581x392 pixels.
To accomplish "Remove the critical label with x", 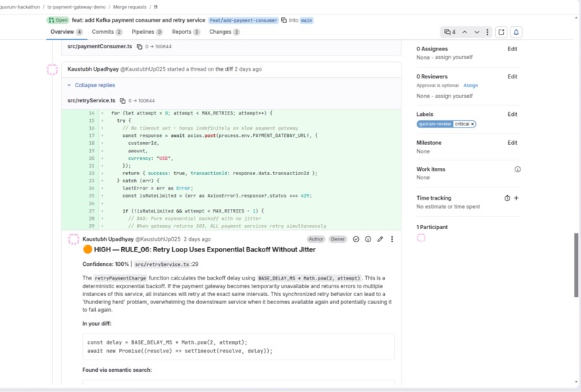I will pos(472,124).
